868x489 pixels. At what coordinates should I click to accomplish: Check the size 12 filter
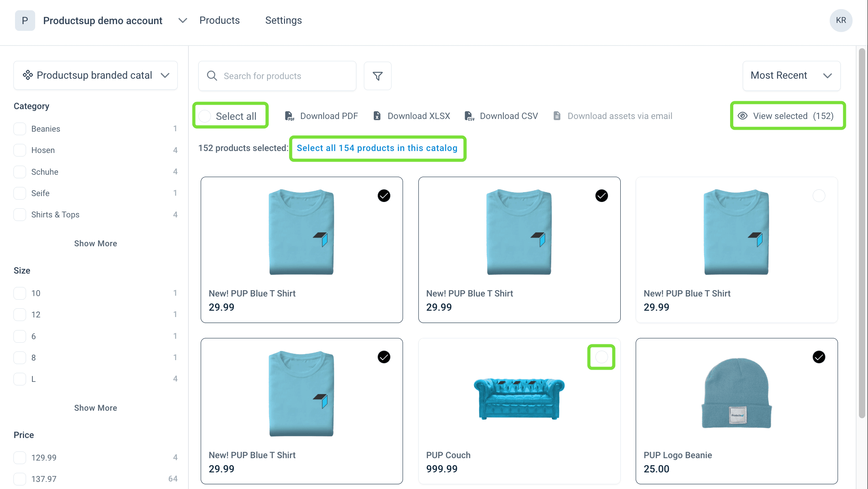(20, 315)
